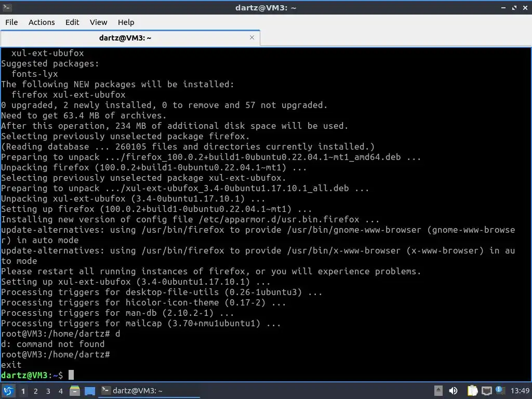Minimize the terminal window
The width and height of the screenshot is (532, 399).
point(503,7)
